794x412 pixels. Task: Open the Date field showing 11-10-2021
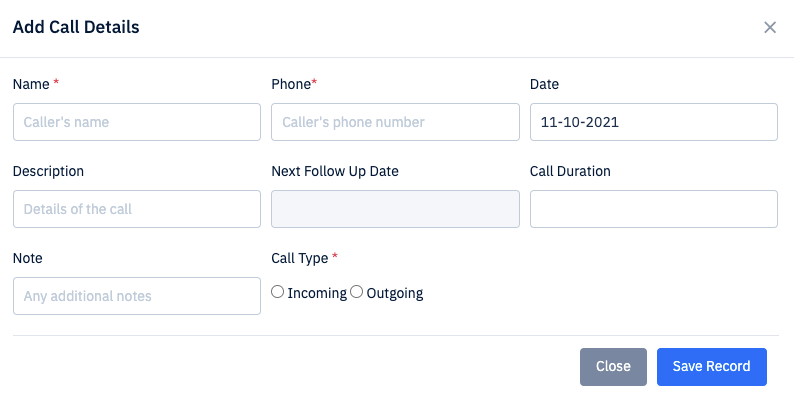(654, 122)
